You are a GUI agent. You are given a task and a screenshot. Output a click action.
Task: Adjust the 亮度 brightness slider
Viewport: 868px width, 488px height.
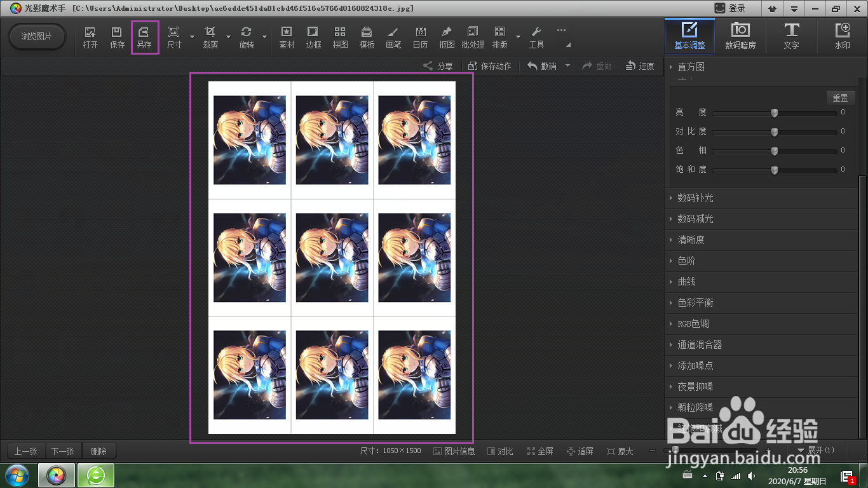tap(775, 113)
